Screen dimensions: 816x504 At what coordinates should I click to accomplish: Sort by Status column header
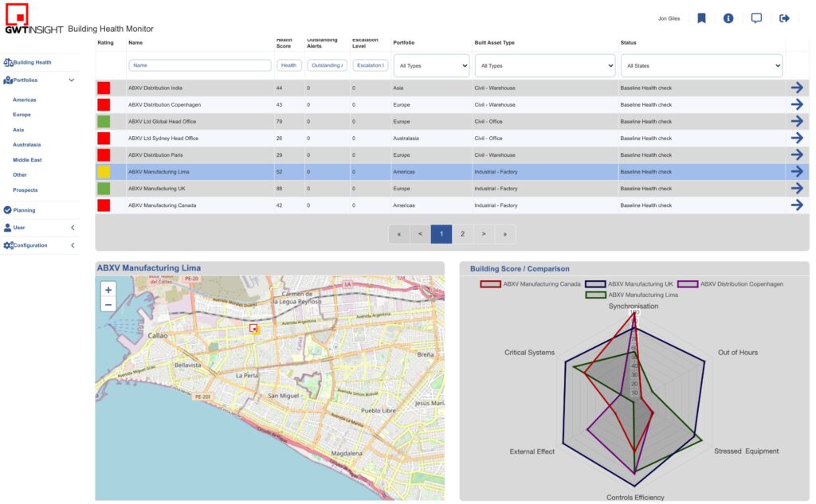pyautogui.click(x=628, y=43)
